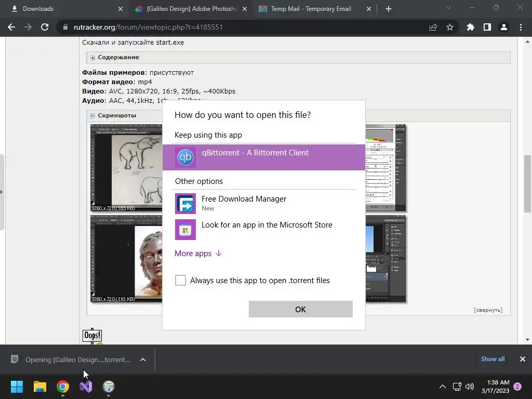This screenshot has width=532, height=399.
Task: Click the scrollbar down arrow
Action: [527, 340]
